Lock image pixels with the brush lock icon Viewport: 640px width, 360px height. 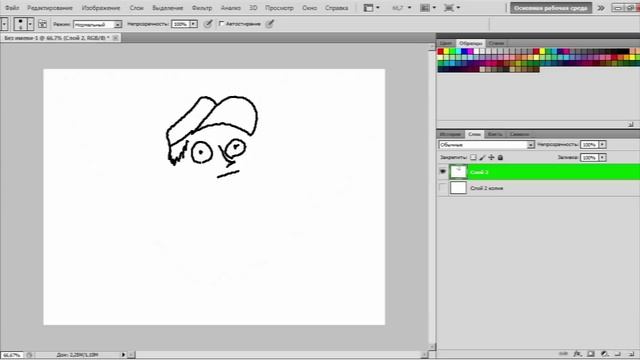point(482,157)
